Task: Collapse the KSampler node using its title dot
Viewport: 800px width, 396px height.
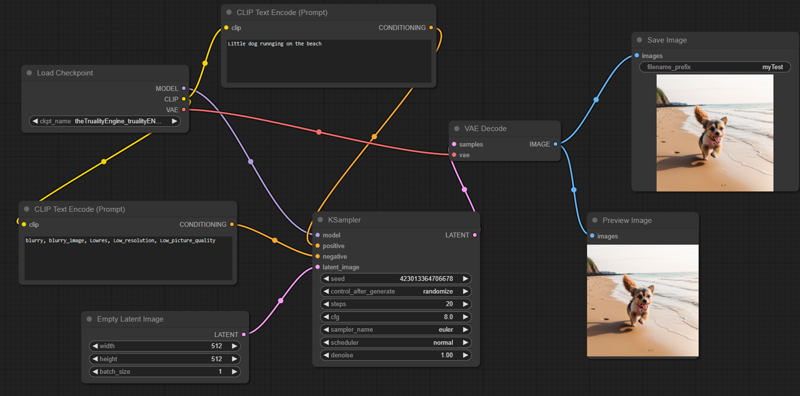Action: [320, 220]
